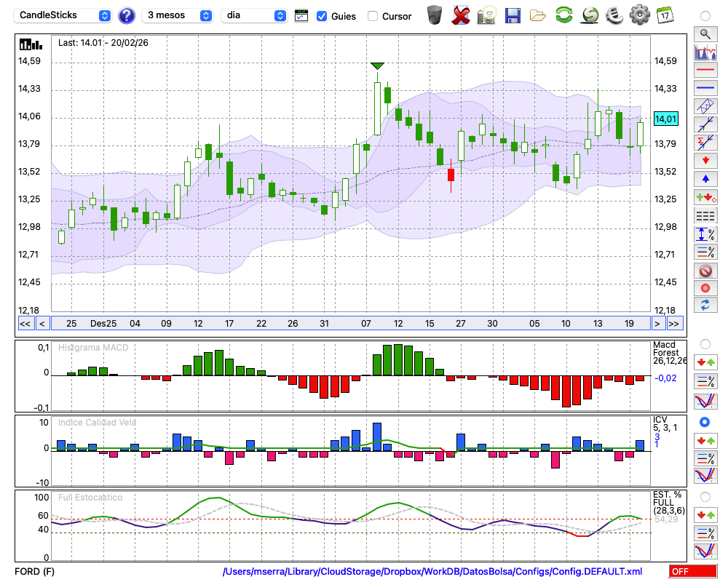Click the trash can icon in toolbar
The width and height of the screenshot is (728, 582).
click(x=435, y=15)
